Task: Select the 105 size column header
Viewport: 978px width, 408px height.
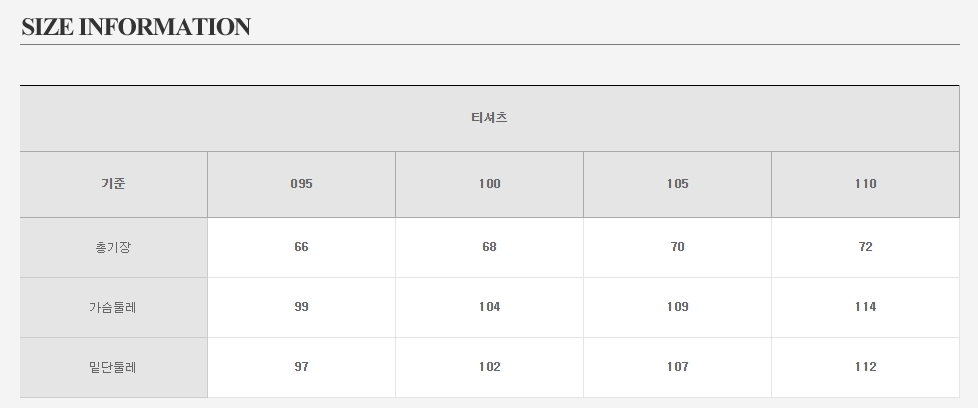Action: tap(677, 184)
